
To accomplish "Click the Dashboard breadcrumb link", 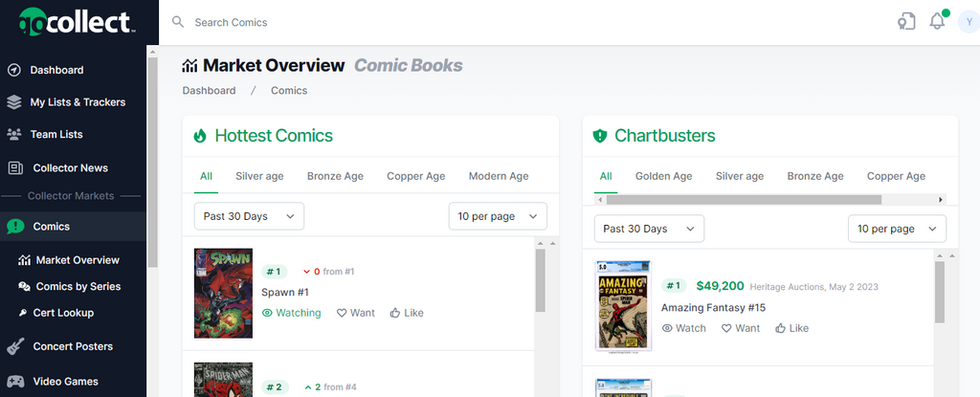I will (209, 91).
